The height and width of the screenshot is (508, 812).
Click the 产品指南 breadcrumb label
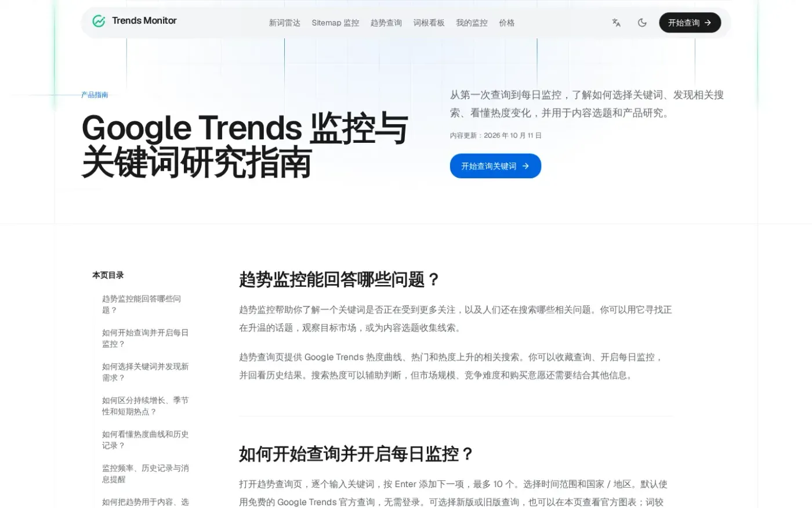(x=95, y=95)
